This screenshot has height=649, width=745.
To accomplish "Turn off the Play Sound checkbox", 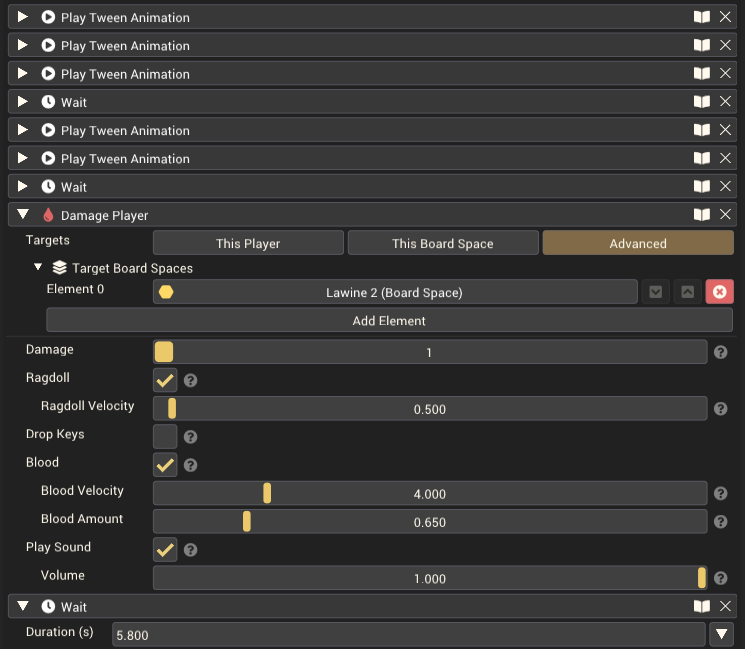I will [x=165, y=550].
